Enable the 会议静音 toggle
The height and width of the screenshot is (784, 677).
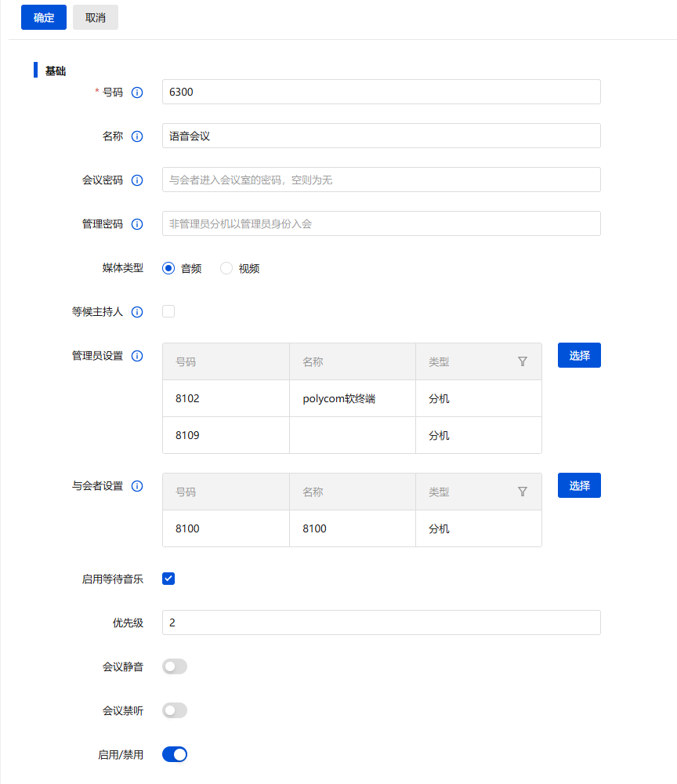pyautogui.click(x=174, y=666)
